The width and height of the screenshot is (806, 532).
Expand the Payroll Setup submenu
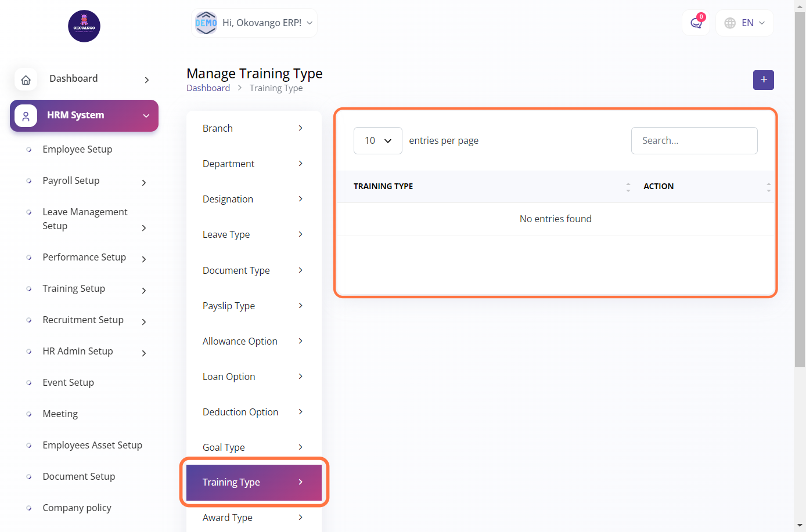click(x=144, y=183)
